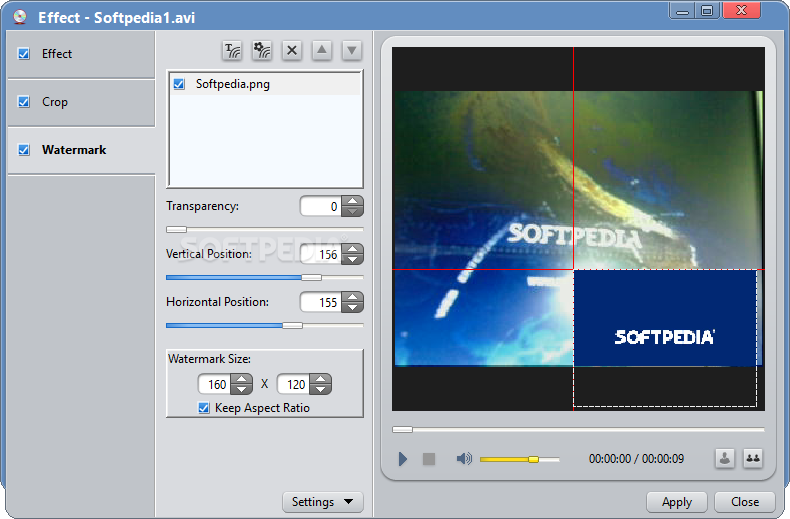
Task: Move watermark up in list
Action: pos(322,50)
